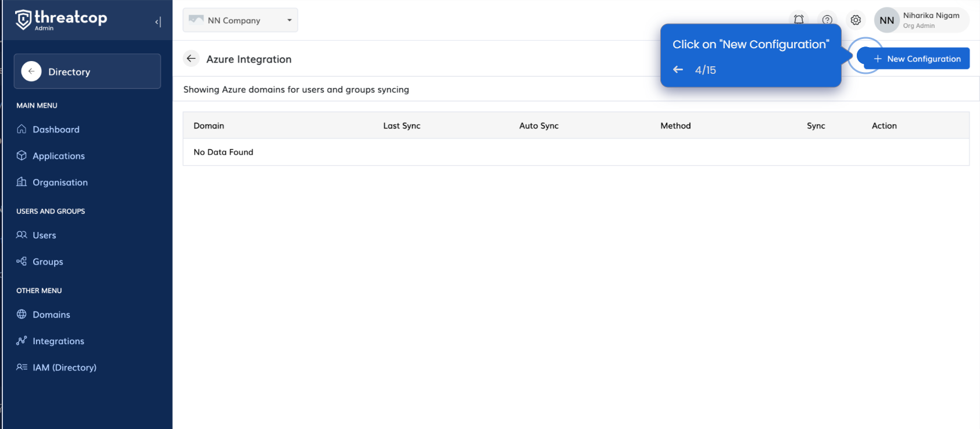The image size is (980, 429).
Task: Open Dashboard from main menu
Action: click(x=56, y=130)
